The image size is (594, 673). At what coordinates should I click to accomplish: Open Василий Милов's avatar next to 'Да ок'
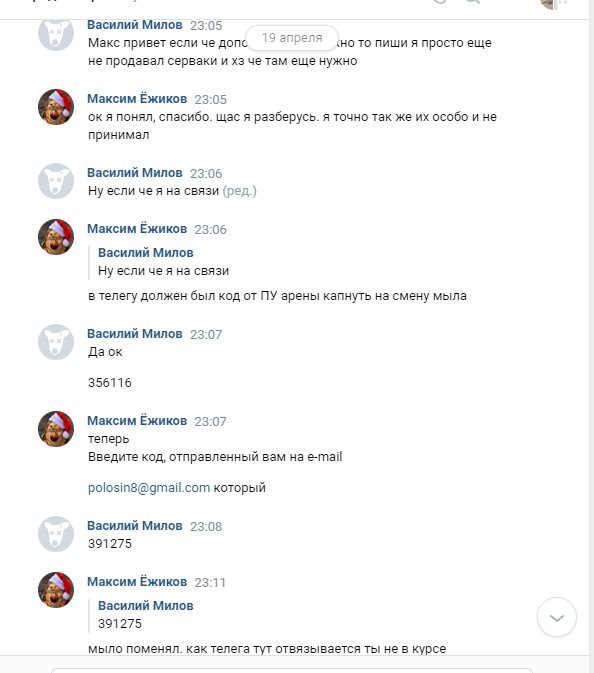point(56,342)
